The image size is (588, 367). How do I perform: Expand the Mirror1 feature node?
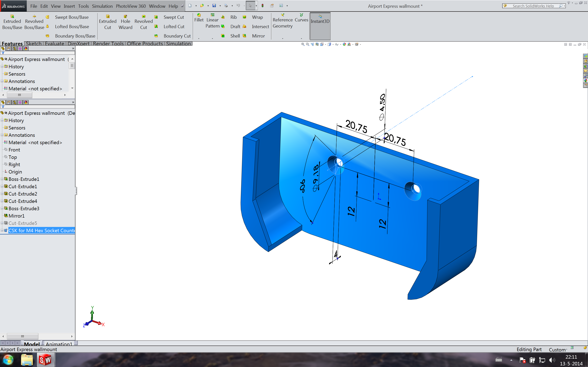tap(3, 216)
